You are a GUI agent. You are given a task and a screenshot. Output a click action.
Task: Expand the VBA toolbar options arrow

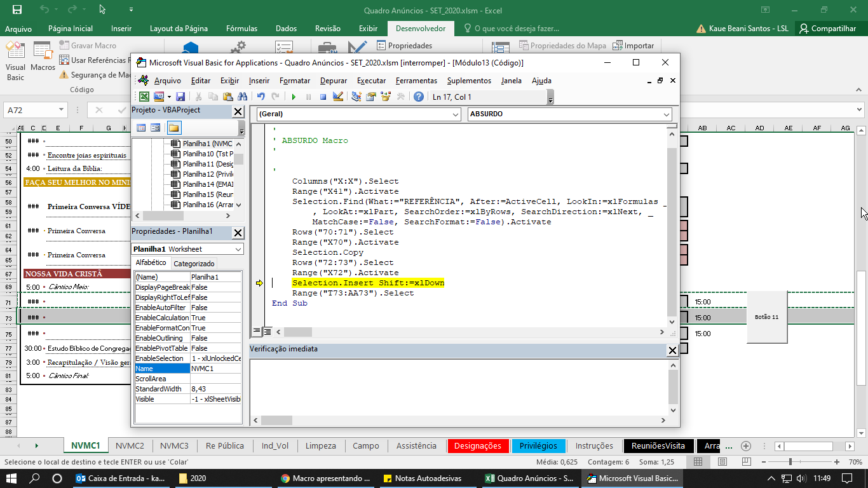(550, 97)
